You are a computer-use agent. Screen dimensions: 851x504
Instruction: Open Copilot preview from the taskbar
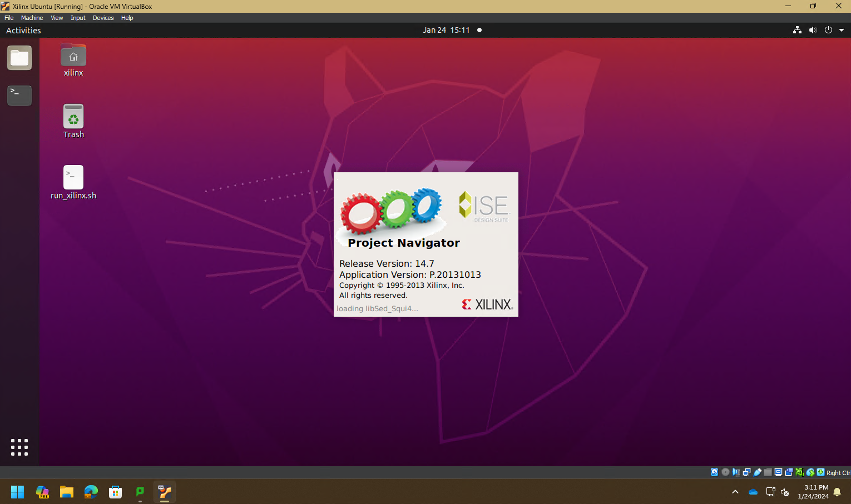point(42,492)
